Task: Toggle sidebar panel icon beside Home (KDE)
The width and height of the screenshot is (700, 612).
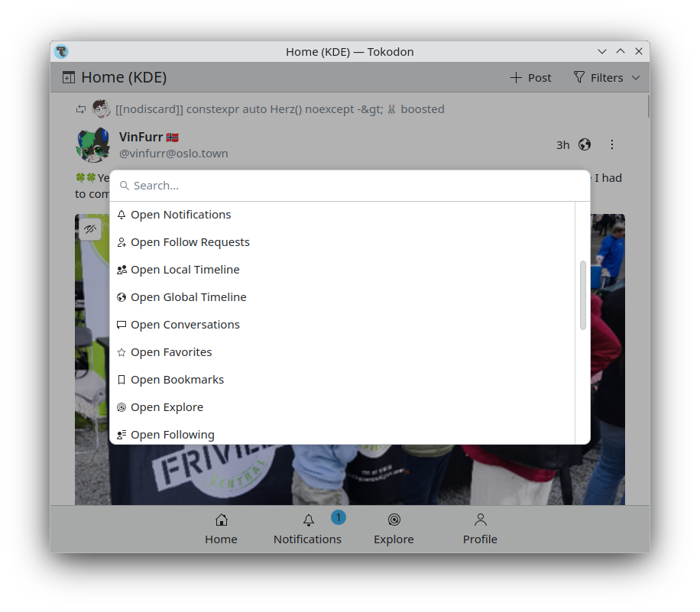Action: coord(68,78)
